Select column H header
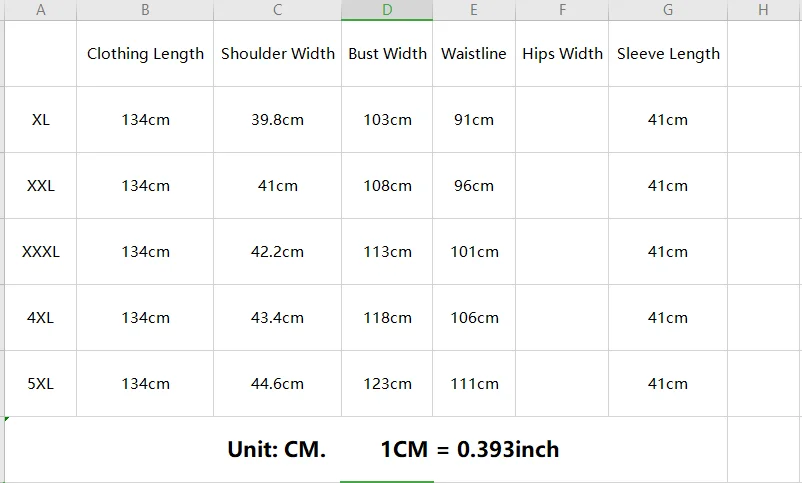The image size is (802, 483). 764,10
